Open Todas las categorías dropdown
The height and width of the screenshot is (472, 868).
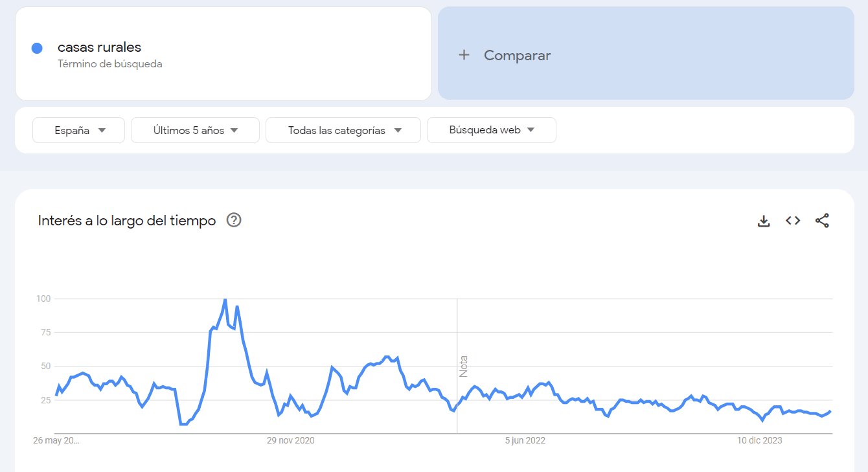coord(343,130)
